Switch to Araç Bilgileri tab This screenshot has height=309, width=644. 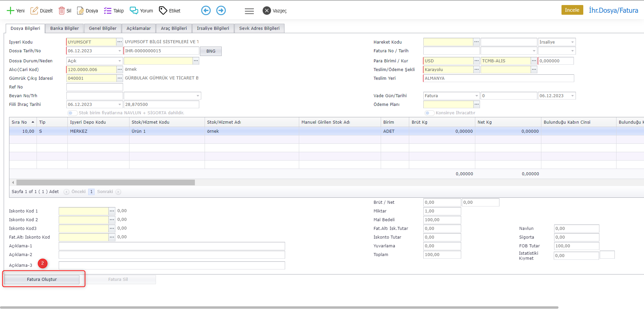[x=174, y=28]
